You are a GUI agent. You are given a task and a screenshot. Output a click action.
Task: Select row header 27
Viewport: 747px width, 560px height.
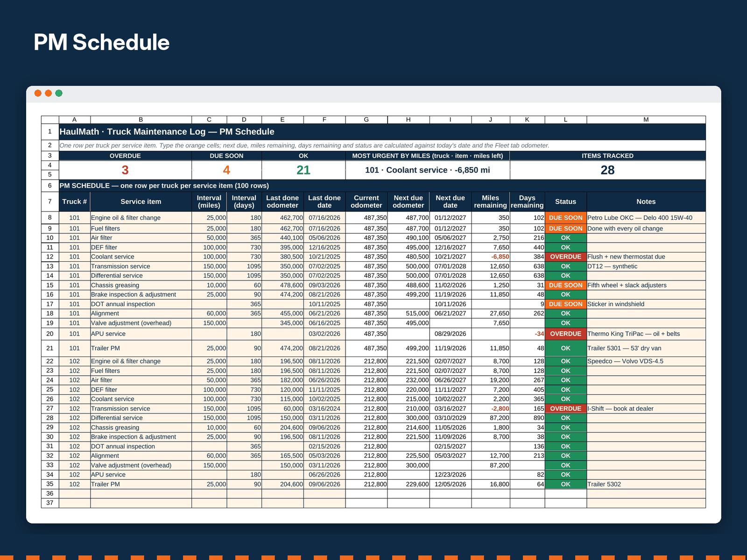tap(50, 408)
